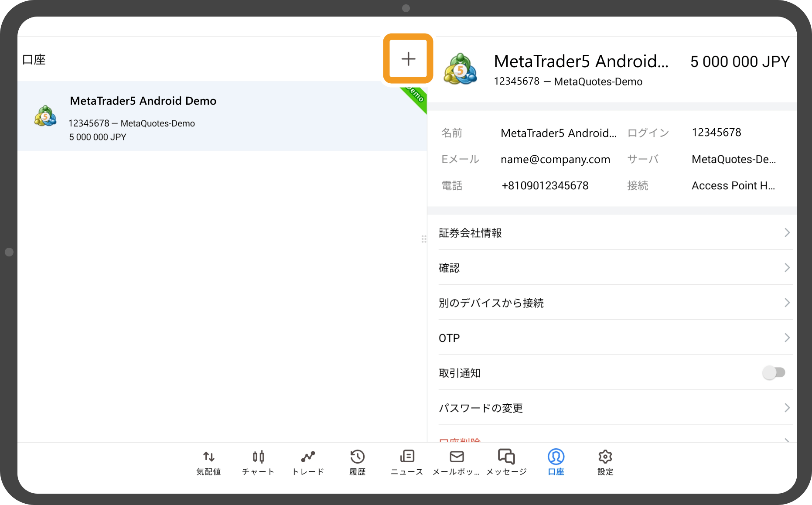
Task: Open the 設定 settings tab
Action: pos(605,463)
